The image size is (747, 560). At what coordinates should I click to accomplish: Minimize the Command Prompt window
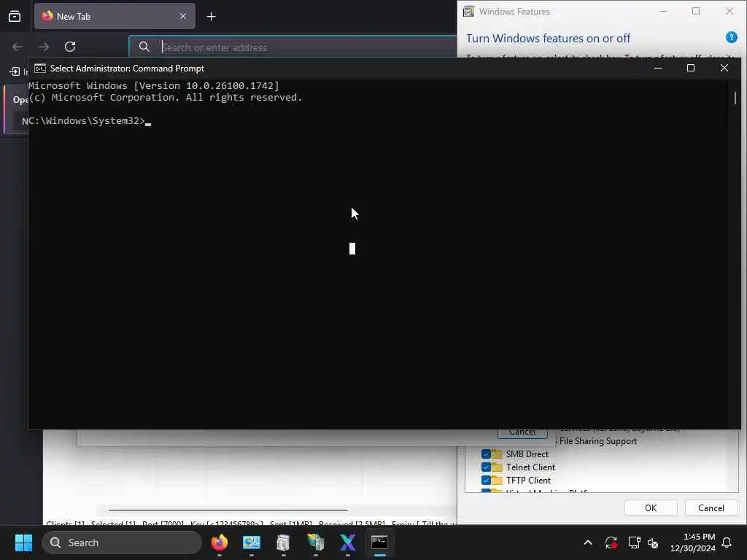[x=658, y=68]
